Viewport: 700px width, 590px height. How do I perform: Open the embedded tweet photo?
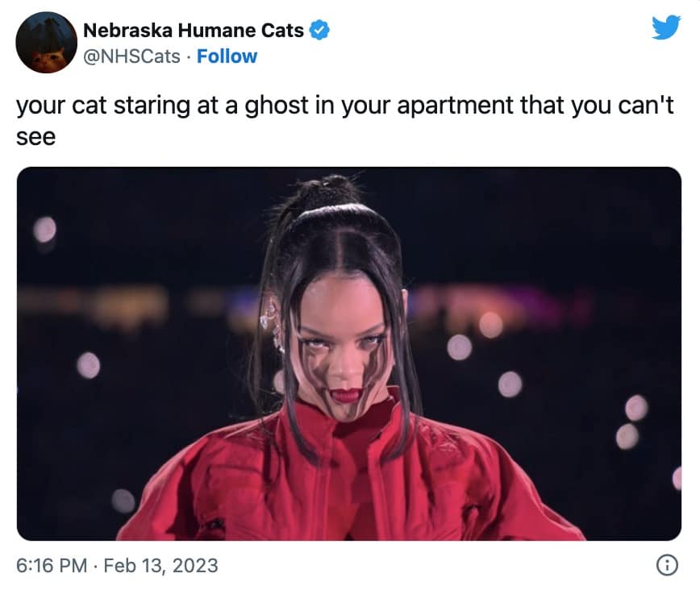[349, 354]
